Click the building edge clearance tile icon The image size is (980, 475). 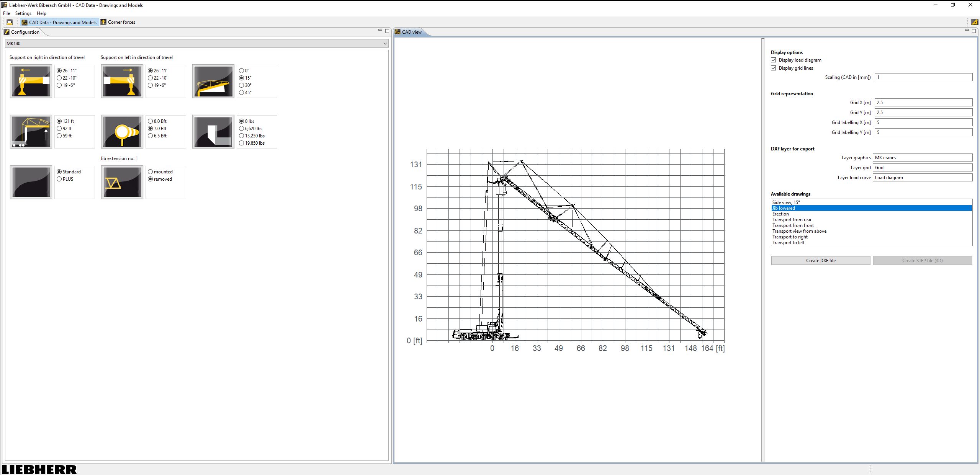pos(213,131)
